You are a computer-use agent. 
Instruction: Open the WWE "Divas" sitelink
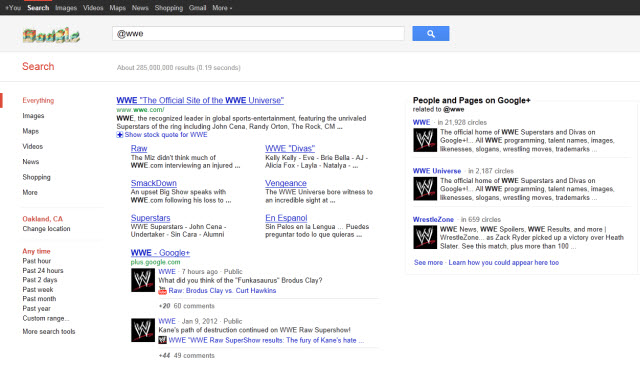[290, 149]
